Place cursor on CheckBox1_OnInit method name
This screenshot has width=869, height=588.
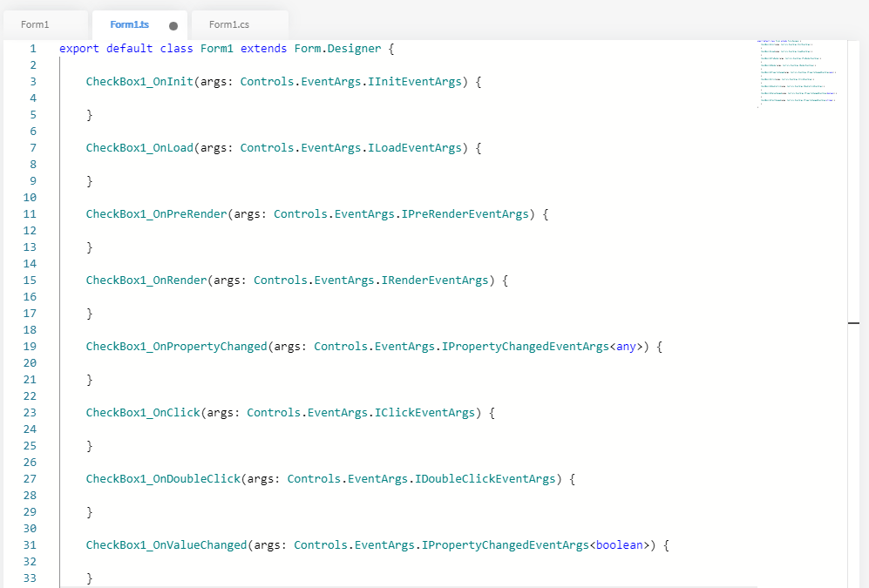[139, 82]
